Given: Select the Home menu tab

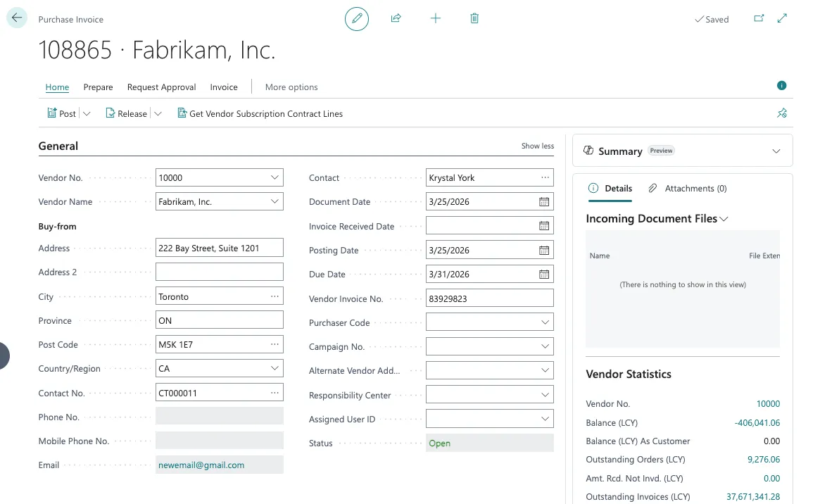Looking at the screenshot, I should (x=57, y=87).
